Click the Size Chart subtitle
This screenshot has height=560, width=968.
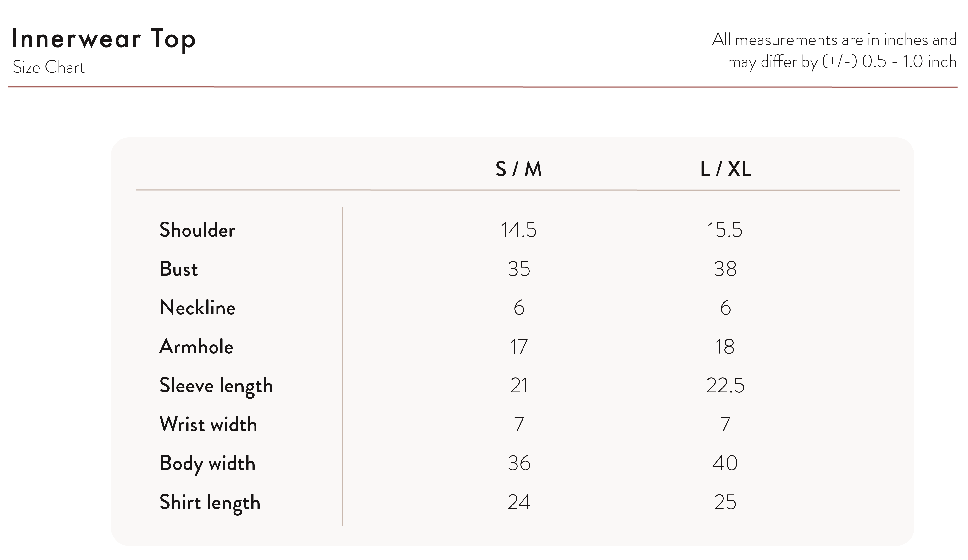tap(49, 68)
